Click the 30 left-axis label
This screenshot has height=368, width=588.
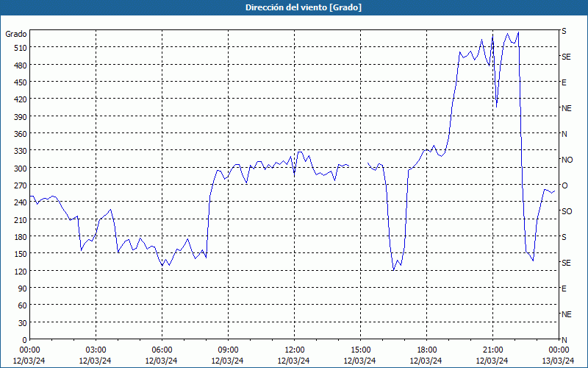tap(23, 323)
